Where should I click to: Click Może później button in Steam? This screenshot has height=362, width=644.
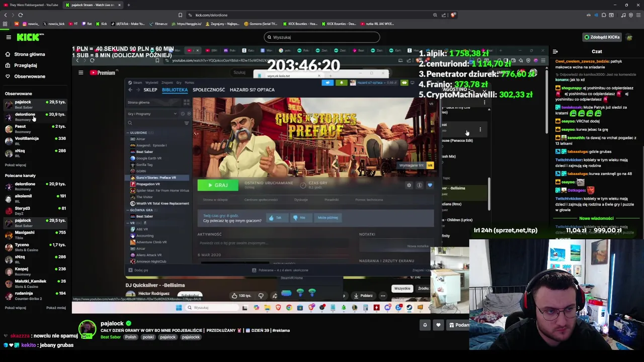(x=327, y=218)
